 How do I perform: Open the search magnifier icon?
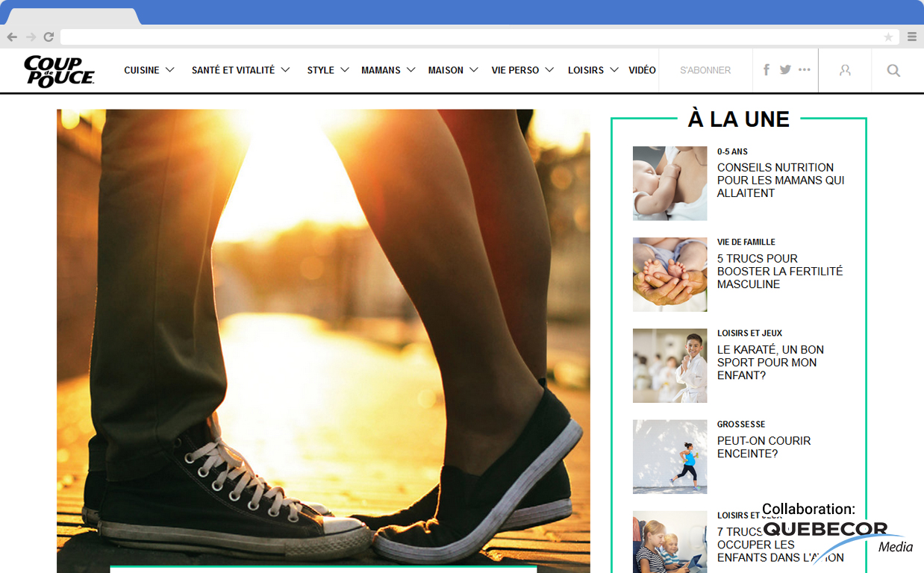(x=893, y=69)
